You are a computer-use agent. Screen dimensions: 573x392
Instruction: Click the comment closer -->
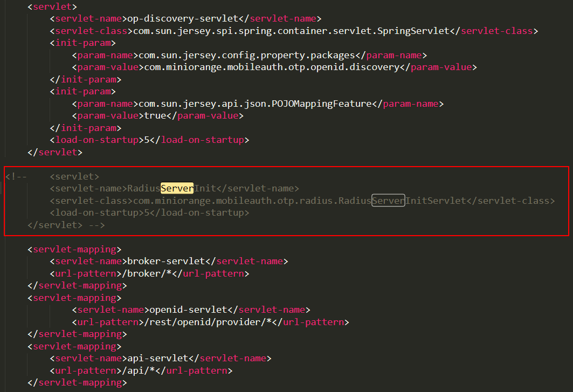pyautogui.click(x=97, y=225)
